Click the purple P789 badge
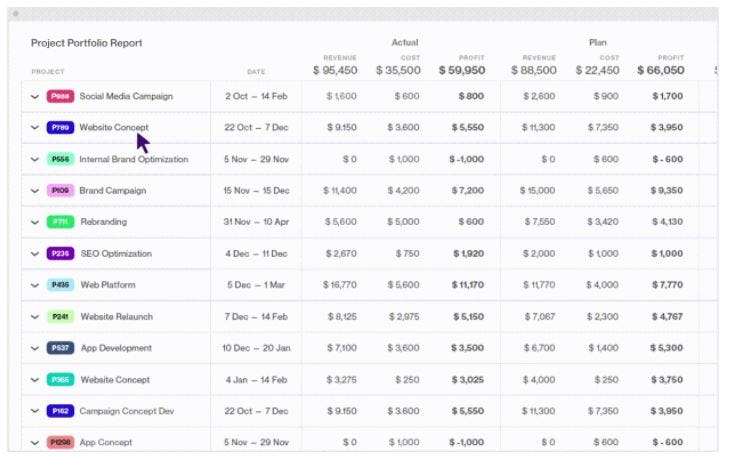This screenshot has width=731, height=467. click(60, 128)
